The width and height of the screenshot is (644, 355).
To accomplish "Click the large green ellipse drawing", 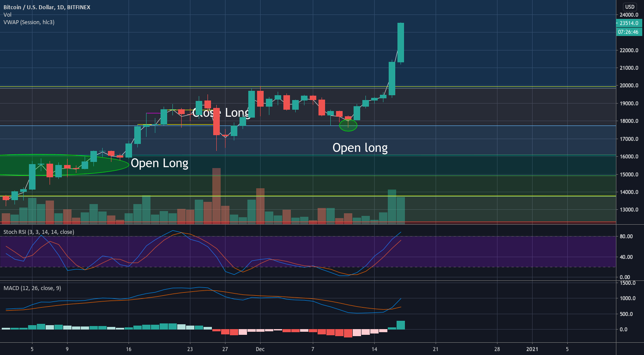I will 64,165.
